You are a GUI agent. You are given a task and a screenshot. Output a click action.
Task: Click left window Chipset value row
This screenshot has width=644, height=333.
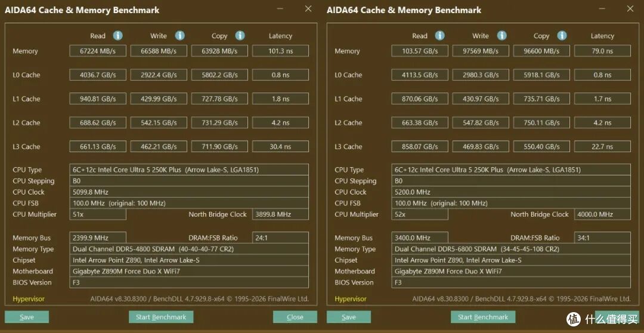pos(189,260)
